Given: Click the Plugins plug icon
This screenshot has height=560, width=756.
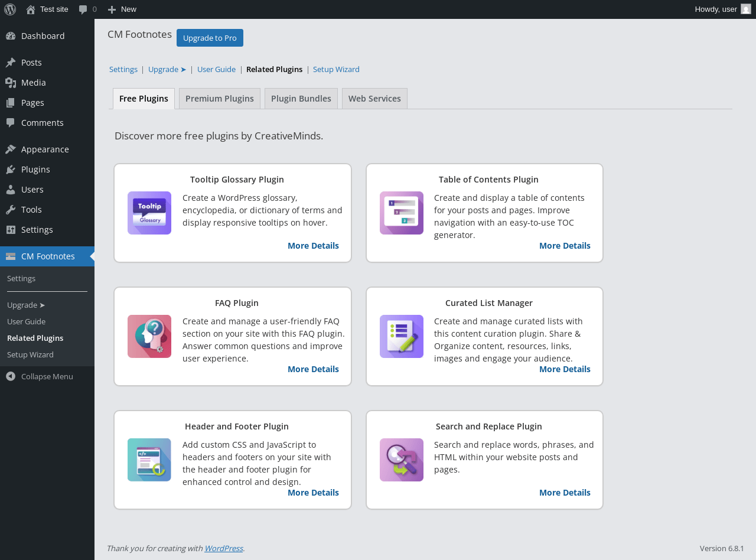Looking at the screenshot, I should 11,170.
